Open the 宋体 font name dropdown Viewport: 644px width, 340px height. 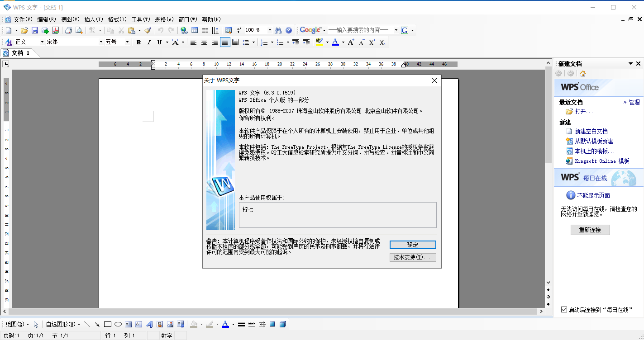[101, 42]
